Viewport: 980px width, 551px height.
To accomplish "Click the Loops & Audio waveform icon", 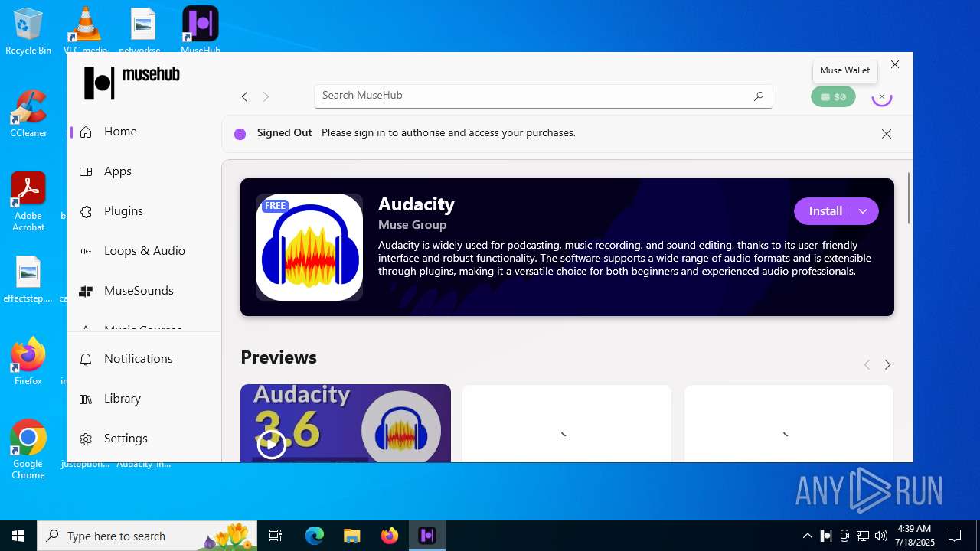I will [86, 251].
